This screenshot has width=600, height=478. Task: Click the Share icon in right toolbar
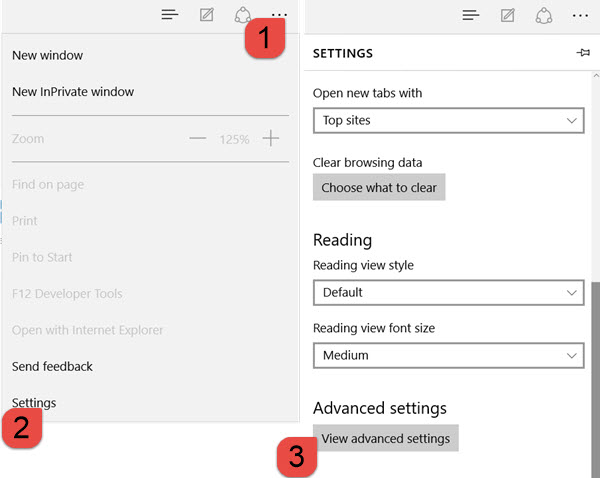(x=544, y=15)
